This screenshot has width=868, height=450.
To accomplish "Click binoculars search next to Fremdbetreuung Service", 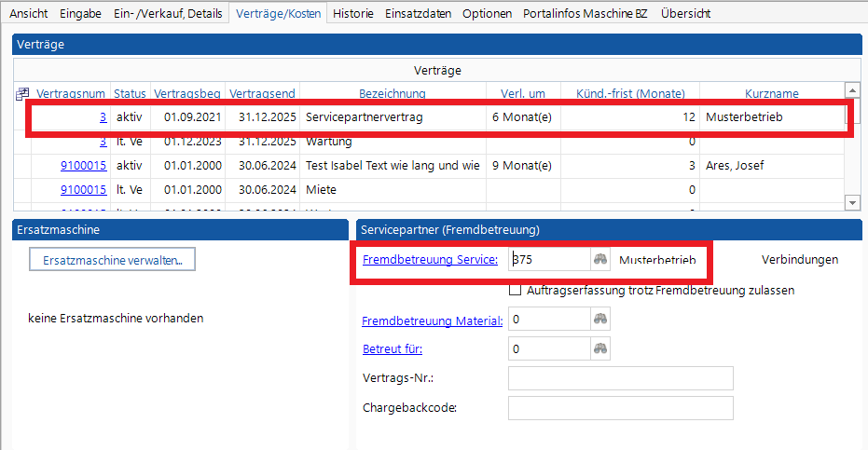I will pos(602,260).
